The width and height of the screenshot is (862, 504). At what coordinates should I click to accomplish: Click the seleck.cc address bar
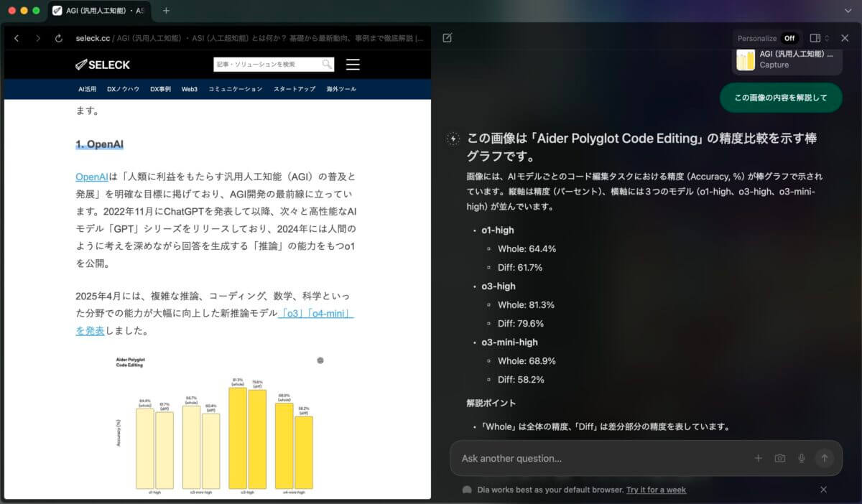pyautogui.click(x=249, y=38)
